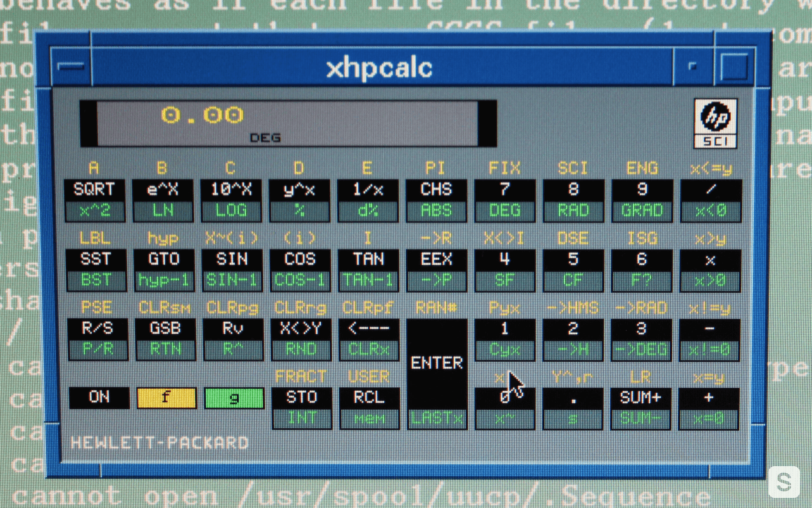Click the calculator display showing 0.00
The width and height of the screenshot is (812, 508).
288,124
